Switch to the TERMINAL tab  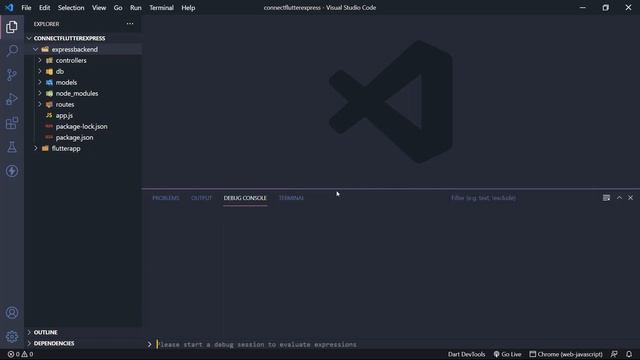291,198
